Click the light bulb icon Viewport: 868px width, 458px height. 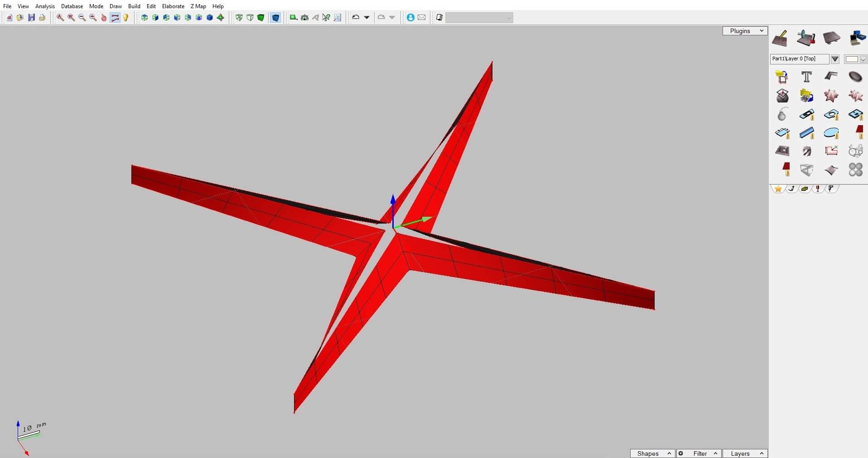[126, 18]
